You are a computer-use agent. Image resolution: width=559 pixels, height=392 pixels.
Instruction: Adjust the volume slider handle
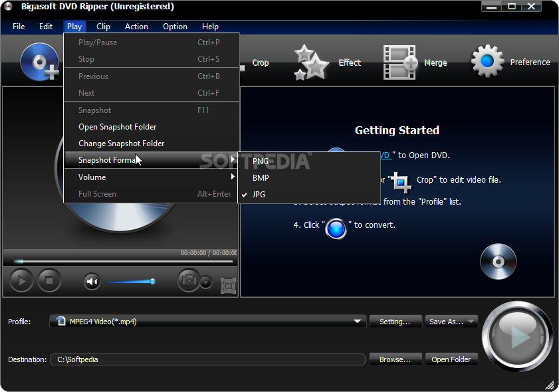(153, 282)
